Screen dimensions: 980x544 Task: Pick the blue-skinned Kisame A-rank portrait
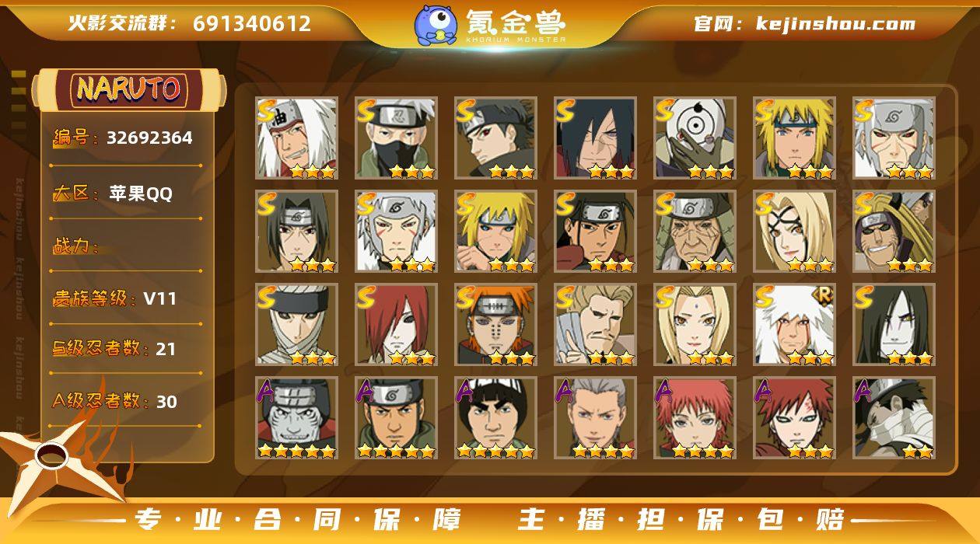(297, 418)
